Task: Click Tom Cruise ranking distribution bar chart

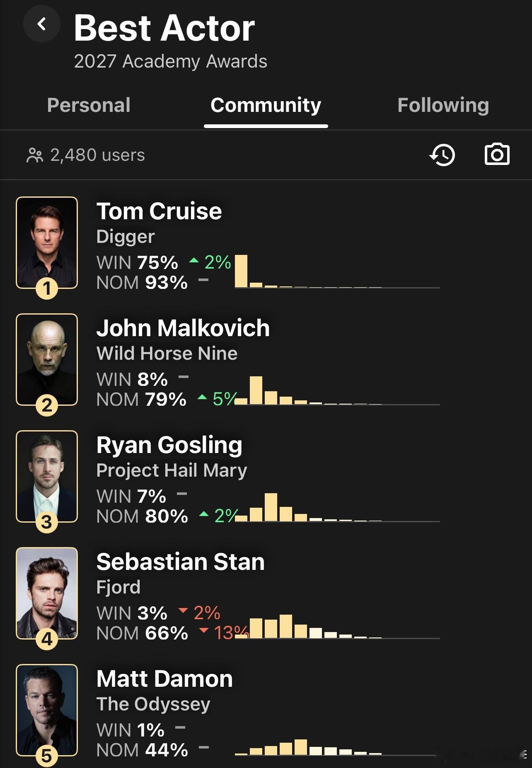Action: tap(337, 271)
